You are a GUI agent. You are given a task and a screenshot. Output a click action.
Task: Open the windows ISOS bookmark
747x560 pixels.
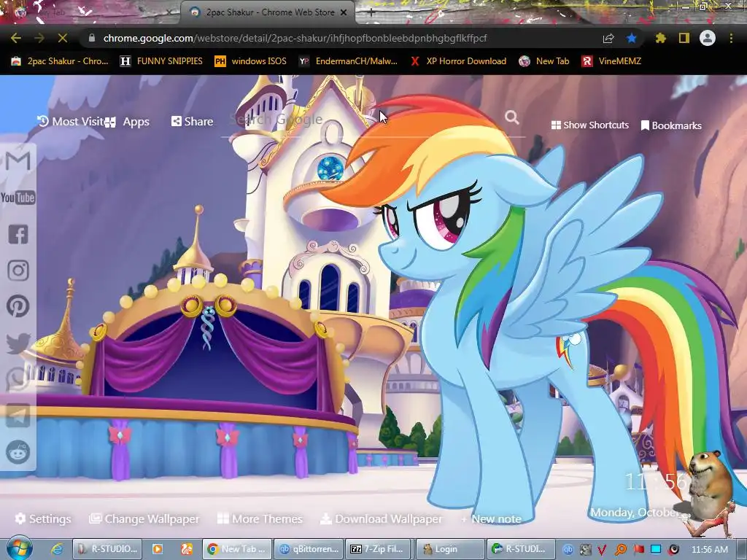tap(251, 61)
